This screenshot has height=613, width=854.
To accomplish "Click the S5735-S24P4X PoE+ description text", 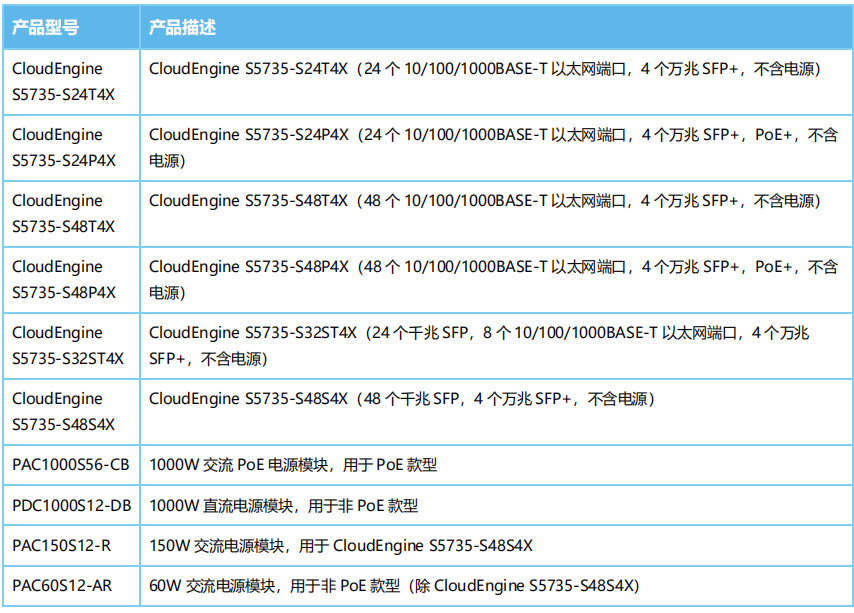I will 493,148.
